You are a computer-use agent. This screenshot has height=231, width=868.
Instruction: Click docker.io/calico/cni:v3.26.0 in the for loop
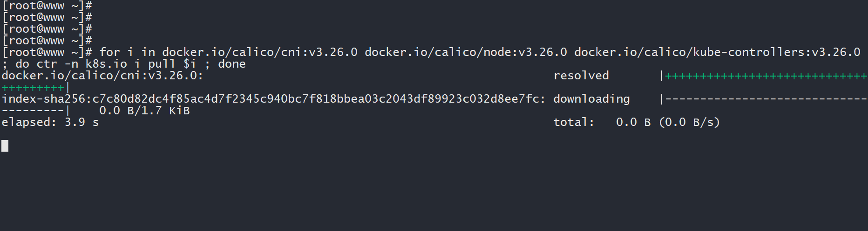[x=260, y=52]
